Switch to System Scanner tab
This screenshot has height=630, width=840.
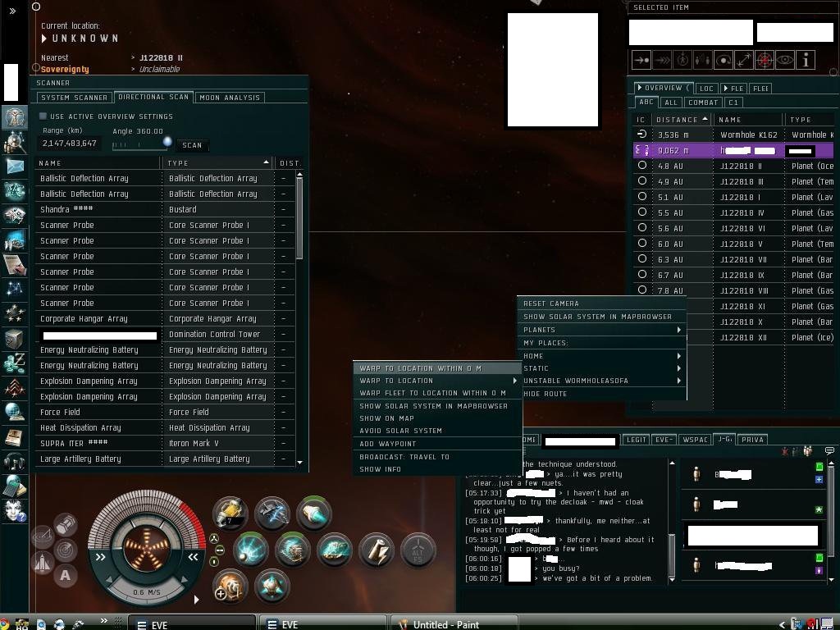coord(74,98)
